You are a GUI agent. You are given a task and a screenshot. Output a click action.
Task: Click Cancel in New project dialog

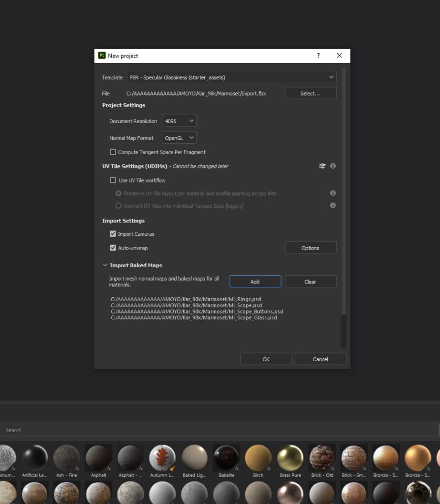pyautogui.click(x=320, y=359)
